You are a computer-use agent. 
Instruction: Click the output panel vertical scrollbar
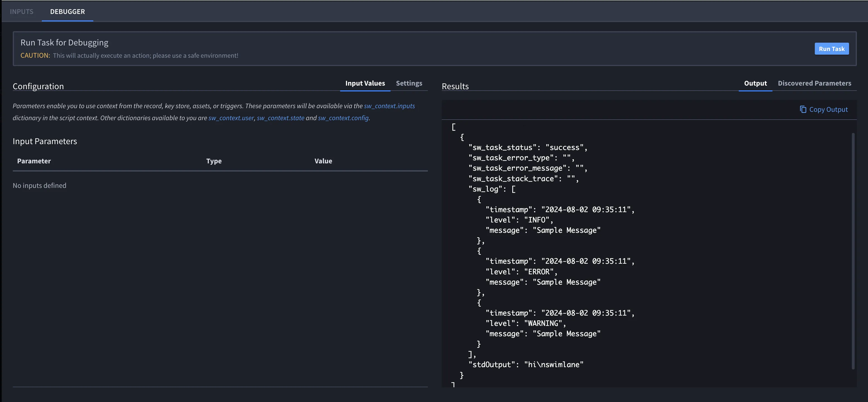853,251
